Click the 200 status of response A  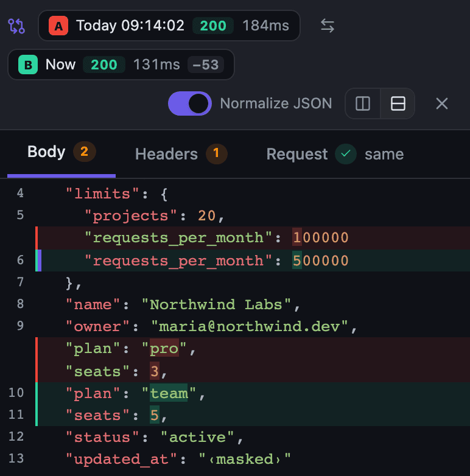213,26
